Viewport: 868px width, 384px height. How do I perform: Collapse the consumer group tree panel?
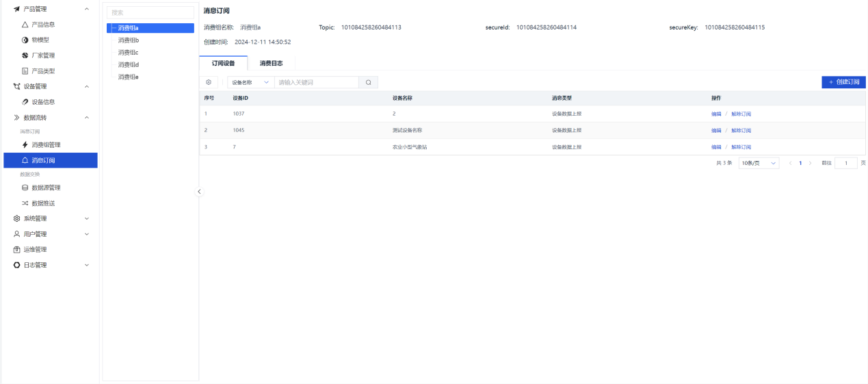click(200, 192)
